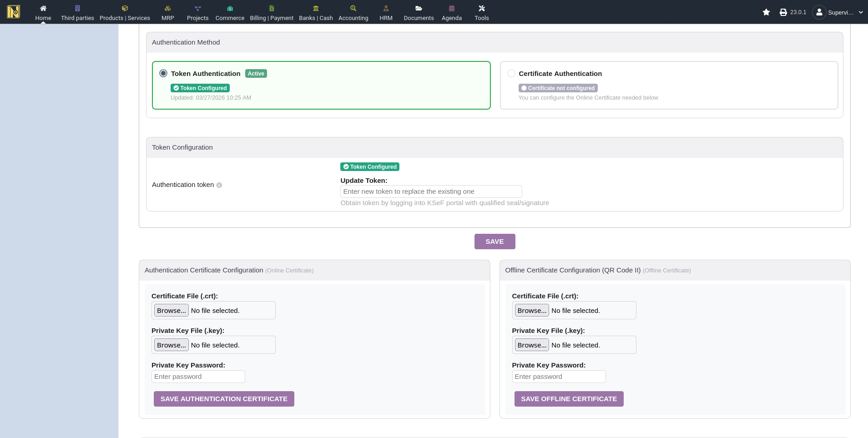This screenshot has width=868, height=438.
Task: Open Third parties module icon
Action: pyautogui.click(x=77, y=8)
